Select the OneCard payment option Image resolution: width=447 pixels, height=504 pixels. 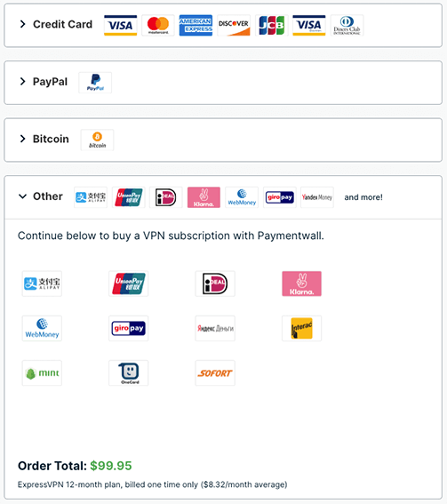(129, 372)
